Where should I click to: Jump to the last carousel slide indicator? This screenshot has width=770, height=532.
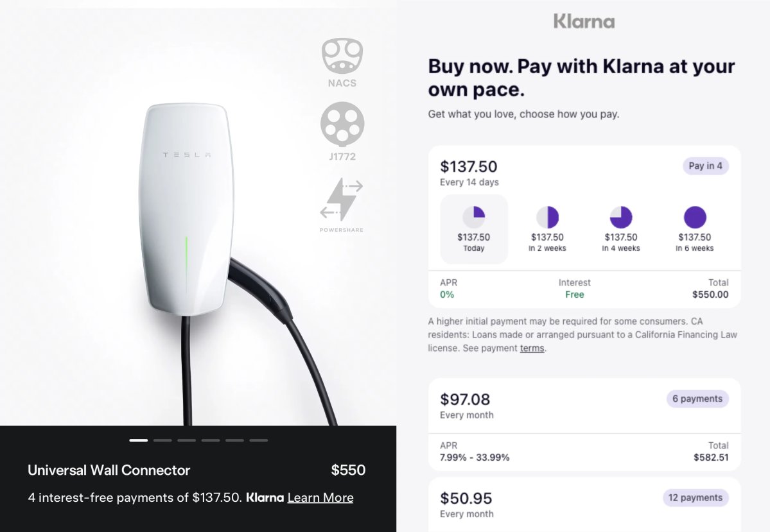pos(258,440)
